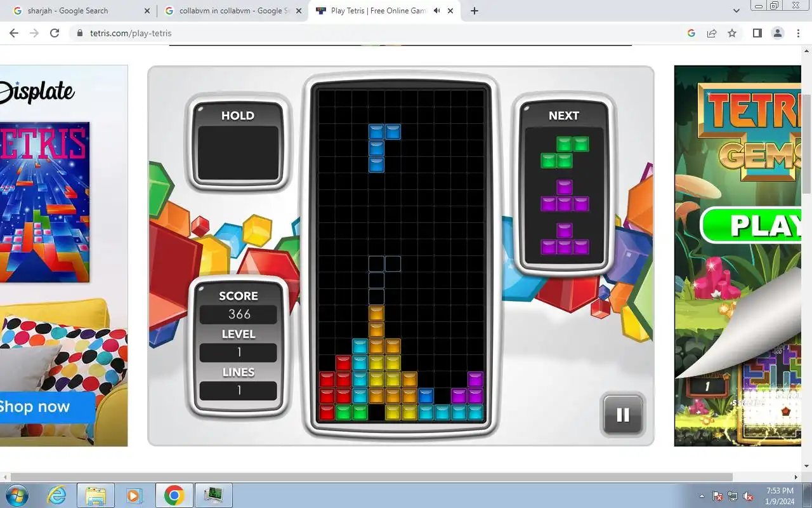Click Shop now on Displate ad
Image resolution: width=812 pixels, height=508 pixels.
[x=36, y=407]
